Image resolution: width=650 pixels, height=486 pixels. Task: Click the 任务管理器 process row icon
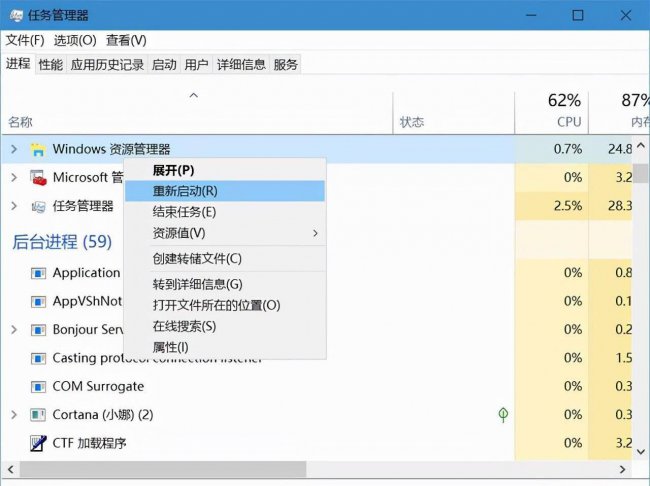coord(38,206)
